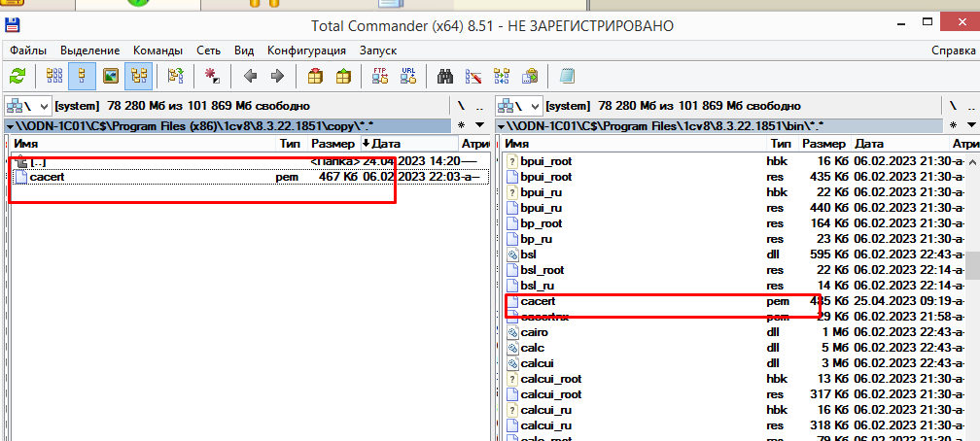The height and width of the screenshot is (441, 980).
Task: Refresh the source panel with green arrows icon
Action: tap(17, 76)
